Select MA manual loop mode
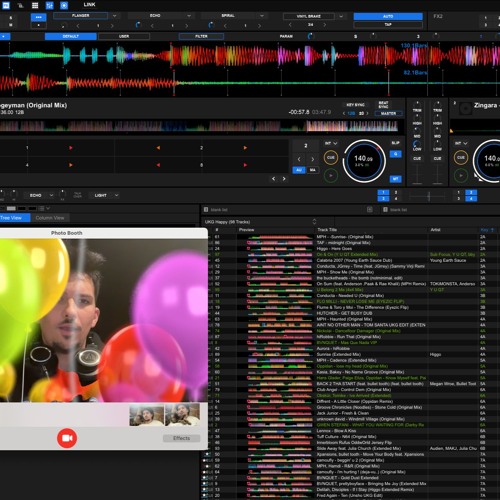 pyautogui.click(x=312, y=170)
